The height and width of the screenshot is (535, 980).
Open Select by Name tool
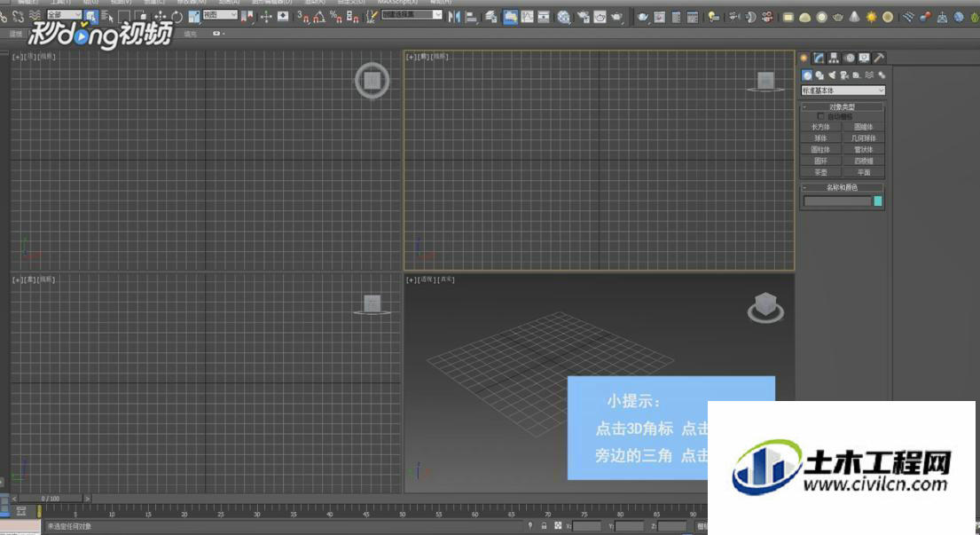(107, 17)
